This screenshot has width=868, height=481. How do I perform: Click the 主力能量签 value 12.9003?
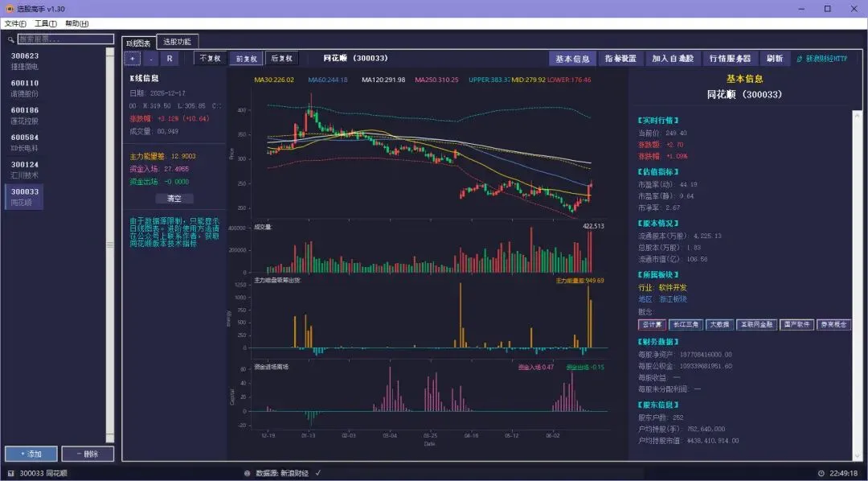point(183,156)
